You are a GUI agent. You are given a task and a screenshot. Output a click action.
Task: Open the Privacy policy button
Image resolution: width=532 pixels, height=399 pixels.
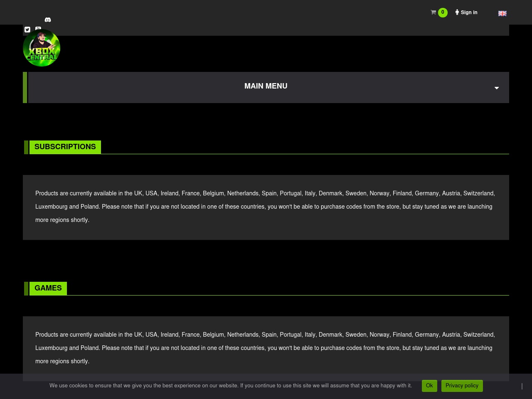tap(462, 386)
